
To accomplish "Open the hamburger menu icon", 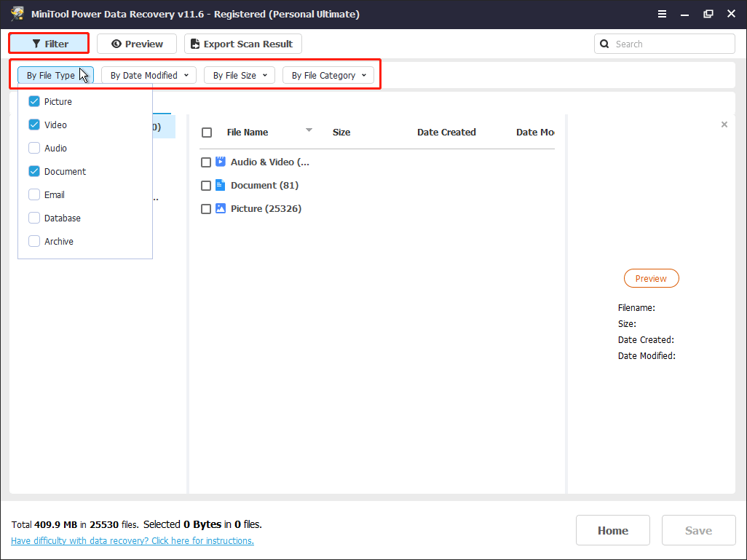I will pyautogui.click(x=663, y=14).
